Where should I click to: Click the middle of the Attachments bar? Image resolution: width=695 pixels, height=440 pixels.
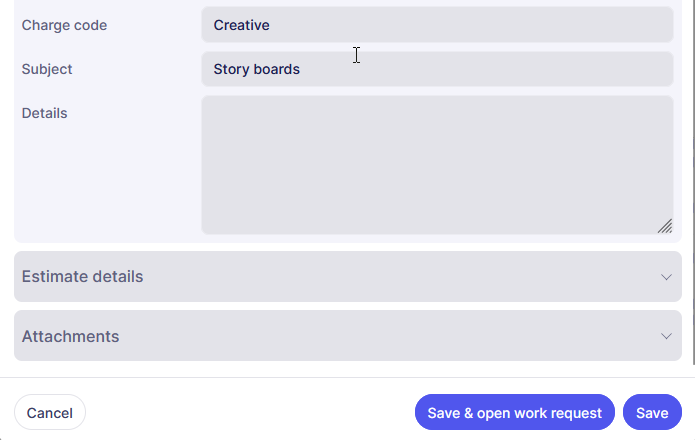click(347, 336)
